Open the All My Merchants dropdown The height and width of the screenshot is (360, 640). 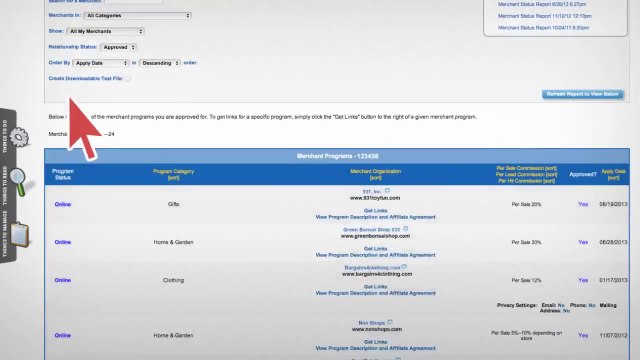[105, 31]
